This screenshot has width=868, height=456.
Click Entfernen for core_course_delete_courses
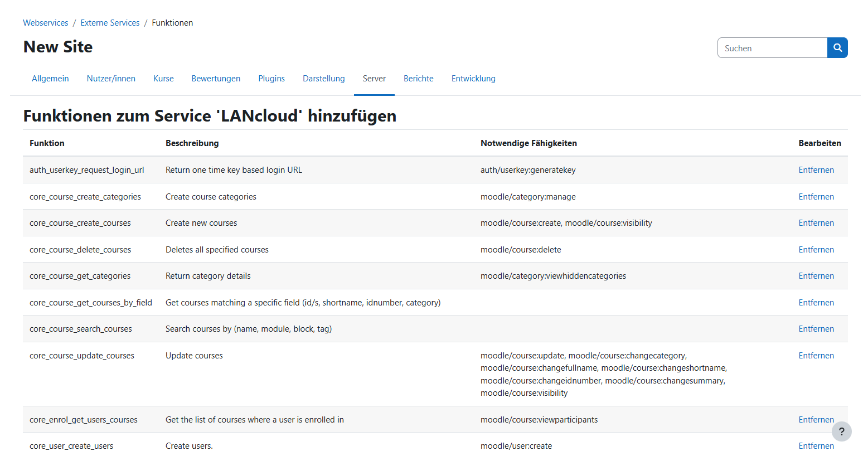816,250
